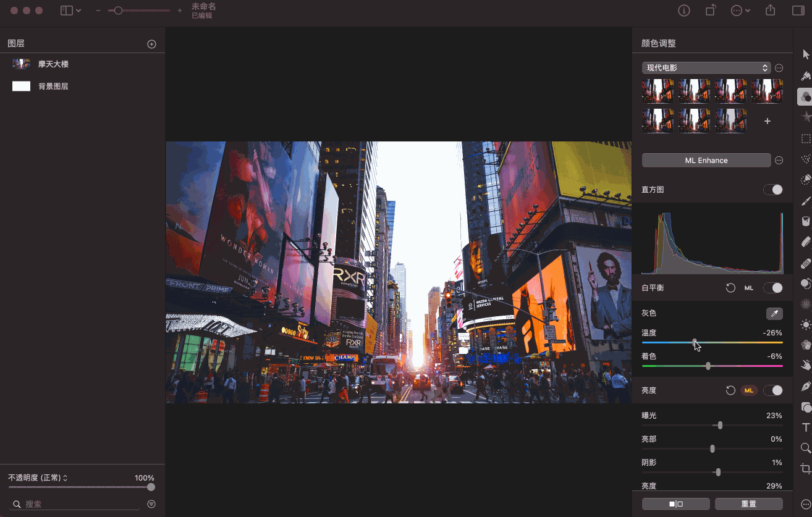Open preset options ellipsis beside 现代电影
Image resolution: width=812 pixels, height=517 pixels.
(x=779, y=68)
